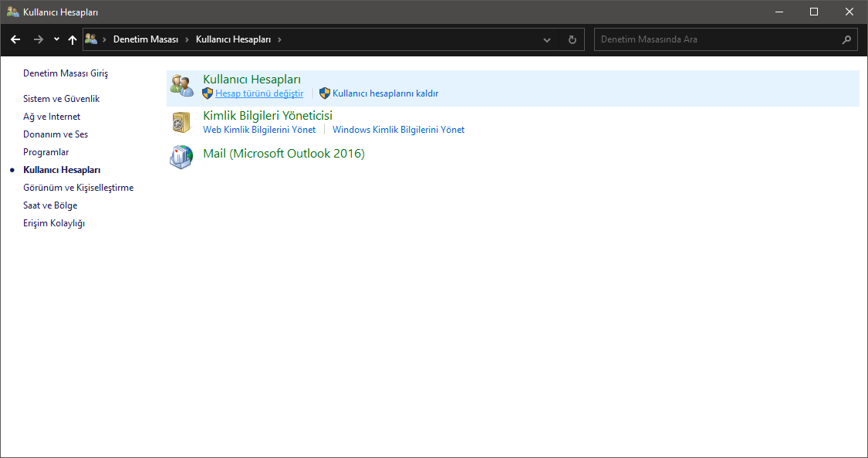The image size is (868, 458).
Task: Click Web Kimlik Bilgilerini Yönet
Action: pyautogui.click(x=259, y=130)
